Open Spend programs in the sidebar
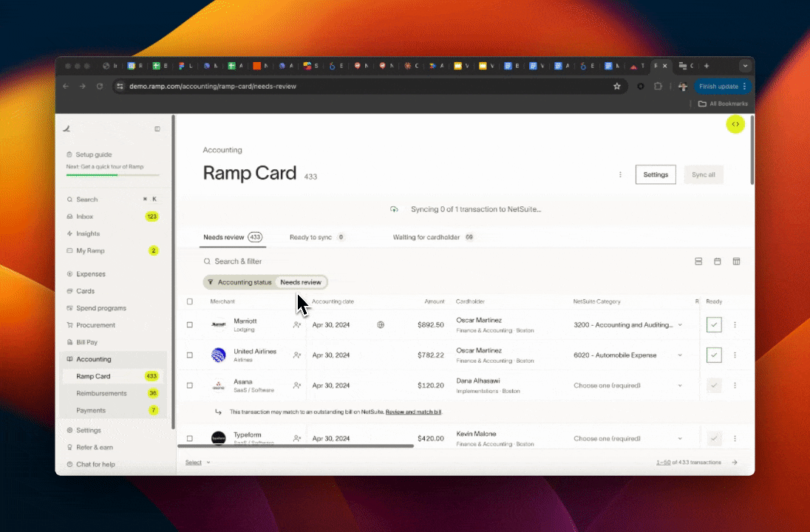The width and height of the screenshot is (810, 532). point(101,308)
